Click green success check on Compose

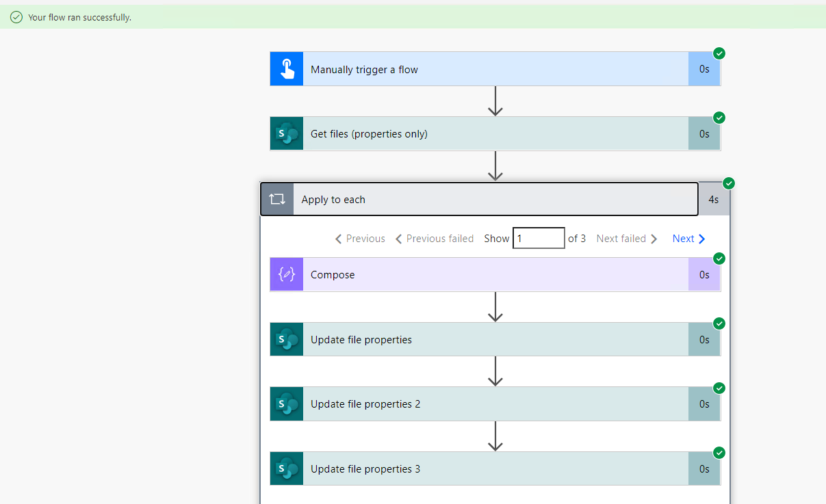click(719, 258)
